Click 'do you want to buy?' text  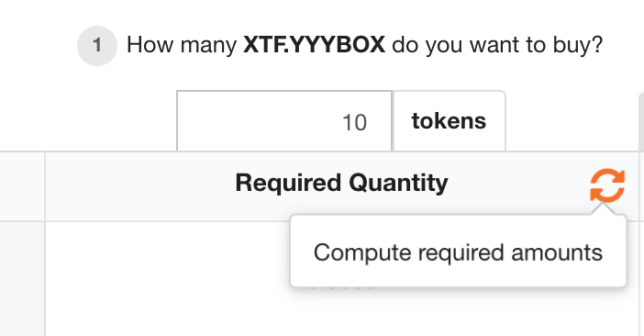click(497, 45)
